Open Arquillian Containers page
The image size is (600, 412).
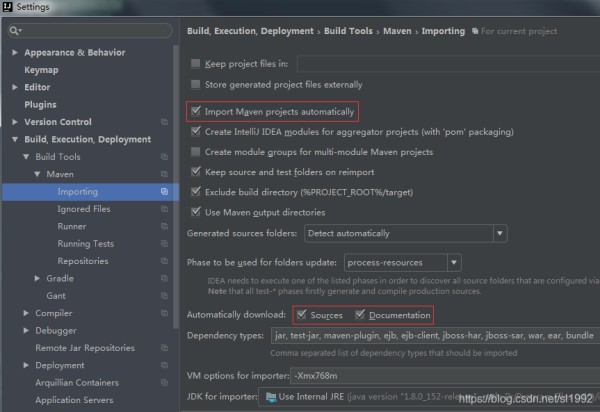tap(77, 383)
